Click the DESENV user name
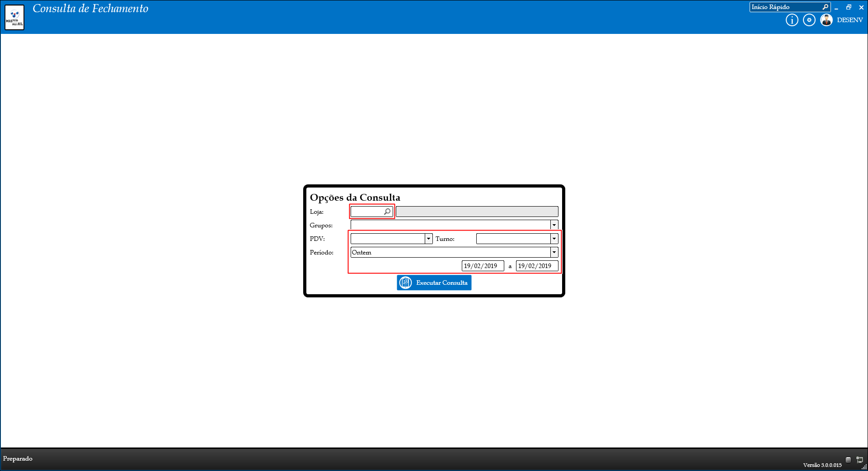This screenshot has width=868, height=471. click(849, 20)
